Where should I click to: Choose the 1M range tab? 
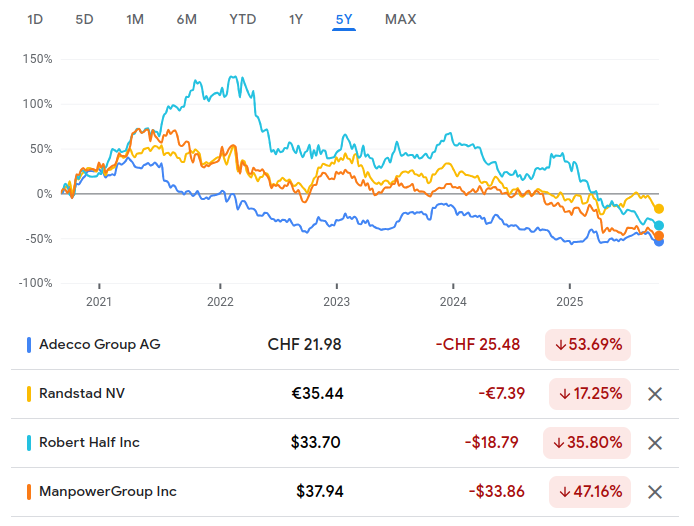coord(135,19)
